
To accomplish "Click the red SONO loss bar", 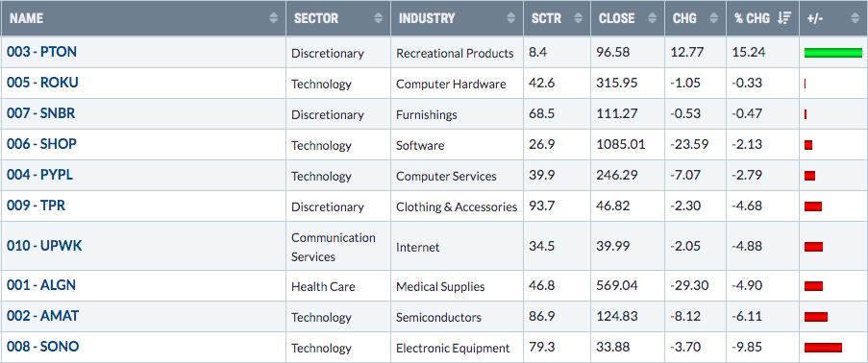I will (x=823, y=348).
